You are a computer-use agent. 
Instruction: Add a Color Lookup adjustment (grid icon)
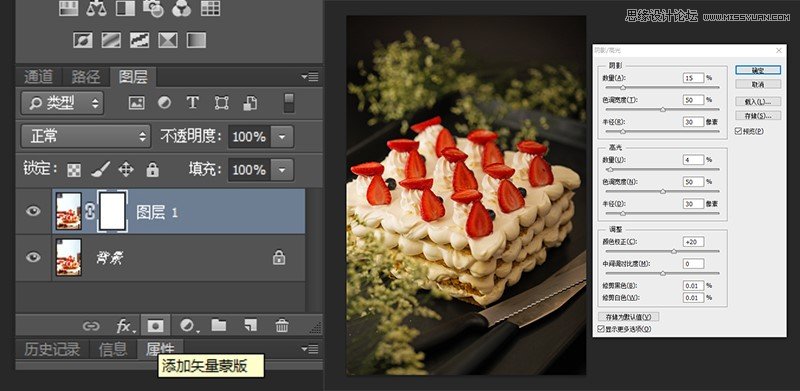(x=210, y=8)
